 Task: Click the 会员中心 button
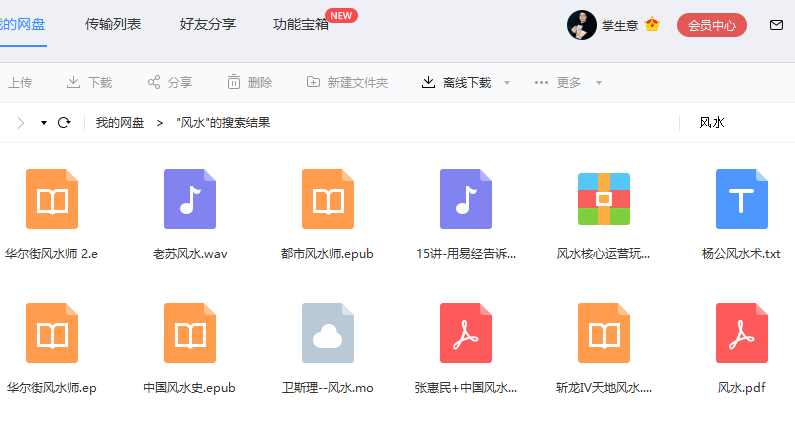point(712,25)
